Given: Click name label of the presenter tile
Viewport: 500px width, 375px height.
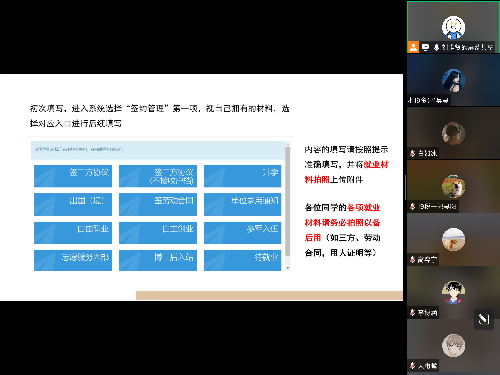Looking at the screenshot, I should pyautogui.click(x=467, y=47).
